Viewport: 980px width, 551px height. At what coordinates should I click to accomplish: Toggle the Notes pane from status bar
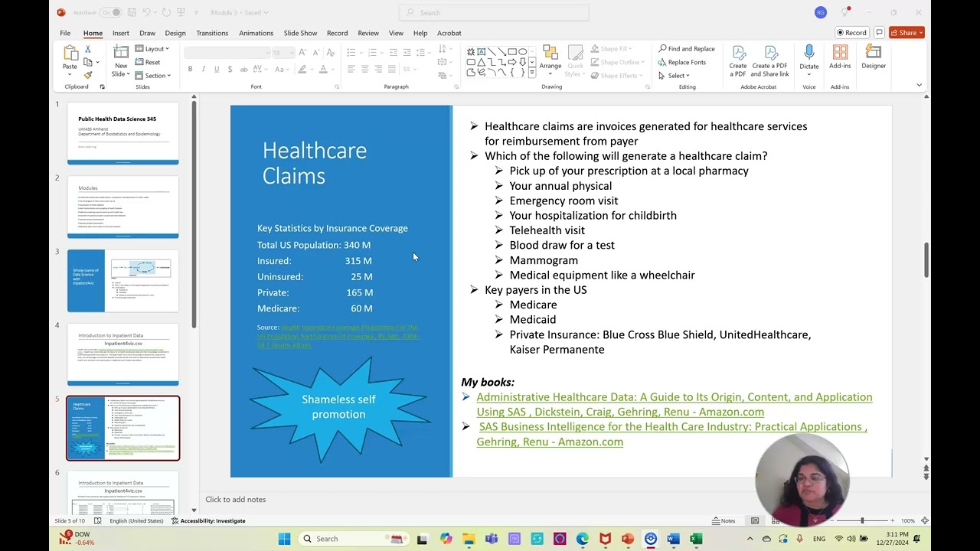coord(723,521)
